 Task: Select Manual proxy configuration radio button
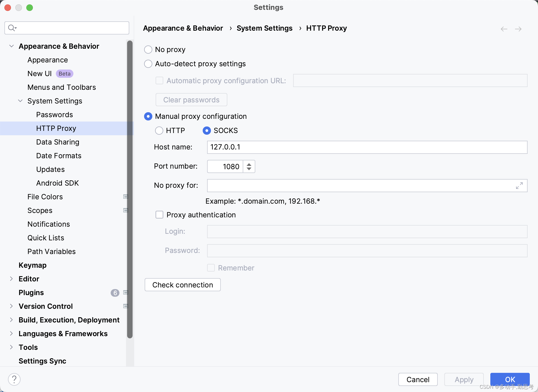pyautogui.click(x=148, y=116)
